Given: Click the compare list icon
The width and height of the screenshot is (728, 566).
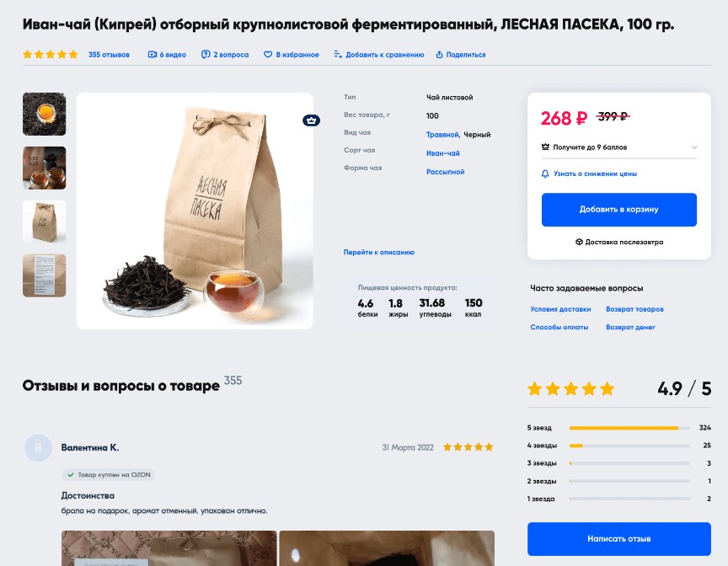Looking at the screenshot, I should click(x=338, y=54).
